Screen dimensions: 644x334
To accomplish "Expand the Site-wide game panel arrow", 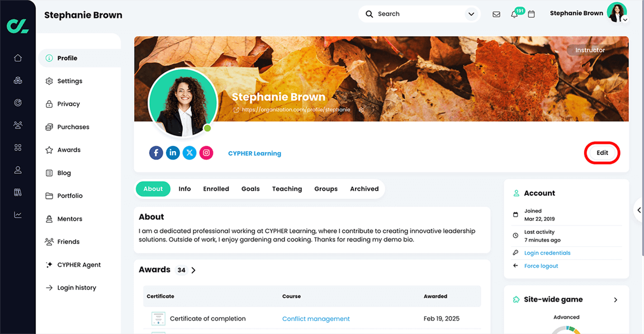I will (615, 300).
